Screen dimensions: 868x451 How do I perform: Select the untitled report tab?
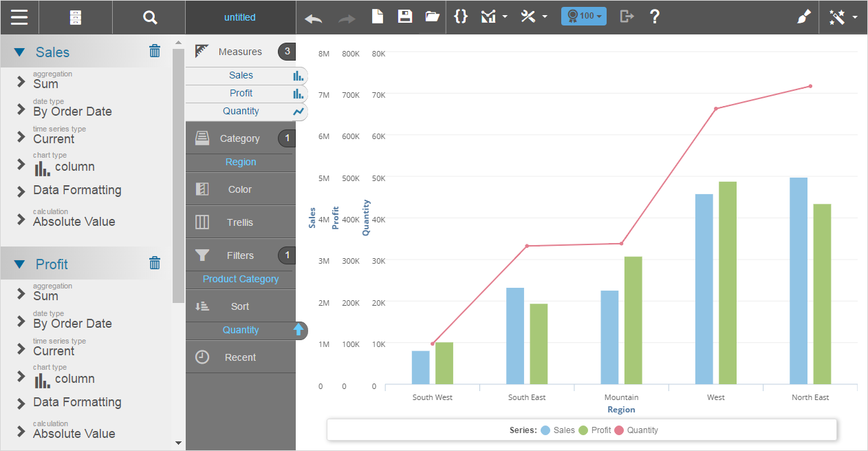point(240,17)
